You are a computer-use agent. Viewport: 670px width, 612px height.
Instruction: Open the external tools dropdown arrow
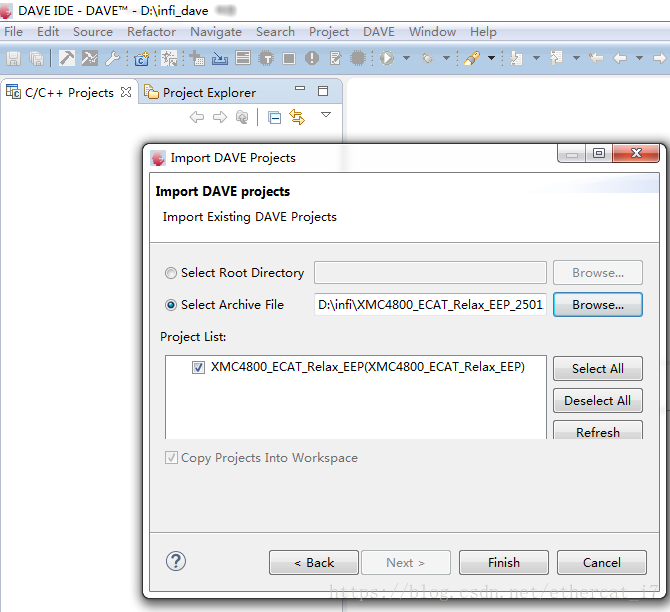point(446,58)
